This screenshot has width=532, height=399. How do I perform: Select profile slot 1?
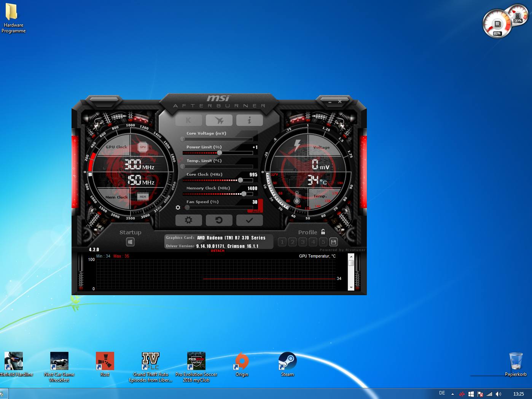(x=282, y=242)
